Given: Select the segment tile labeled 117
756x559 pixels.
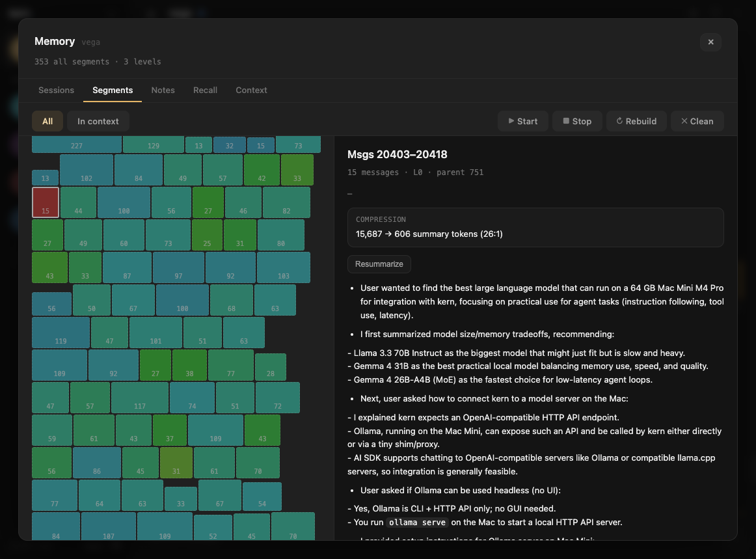Looking at the screenshot, I should [x=139, y=398].
